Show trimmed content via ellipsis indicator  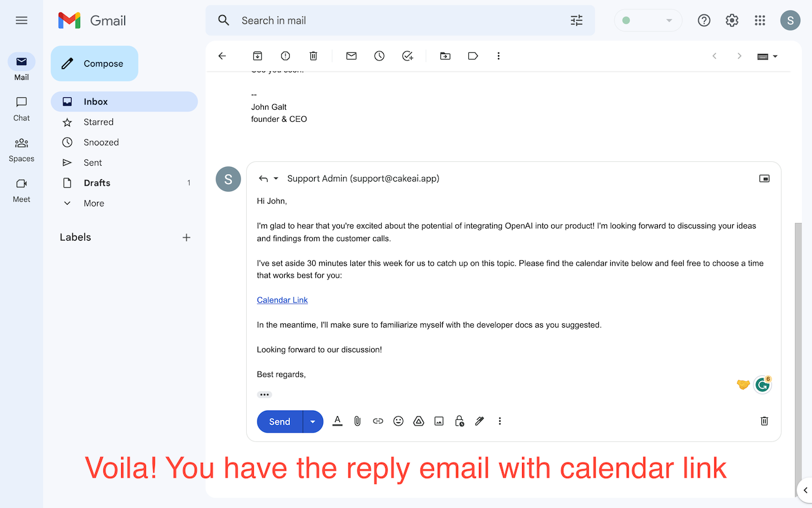click(x=264, y=394)
